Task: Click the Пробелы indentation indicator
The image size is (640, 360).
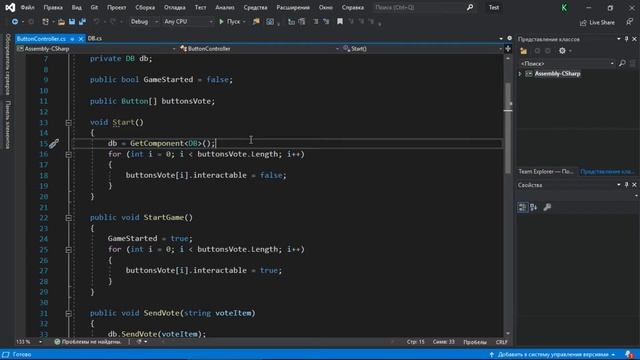Action: point(475,342)
